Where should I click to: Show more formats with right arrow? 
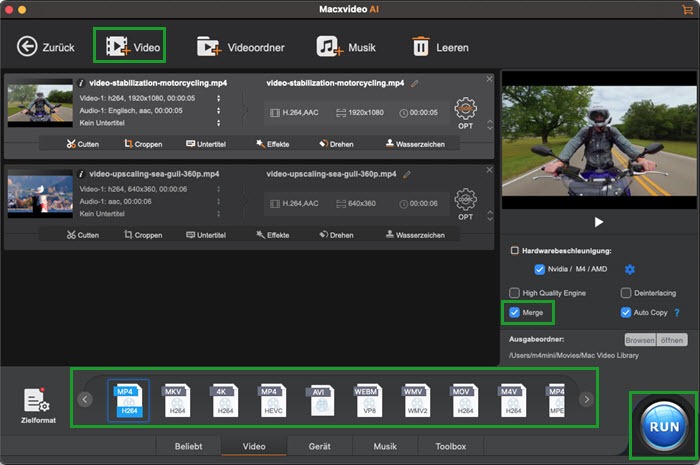[587, 399]
